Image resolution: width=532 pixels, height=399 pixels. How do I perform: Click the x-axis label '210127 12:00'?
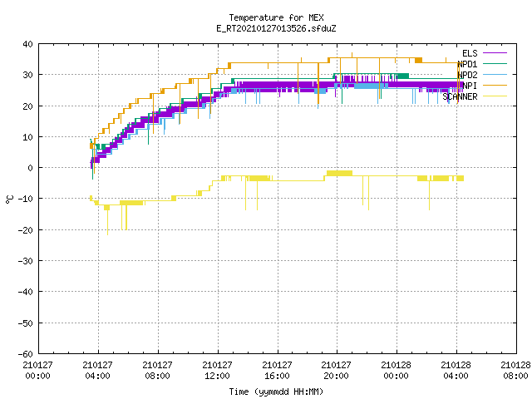[x=217, y=371]
